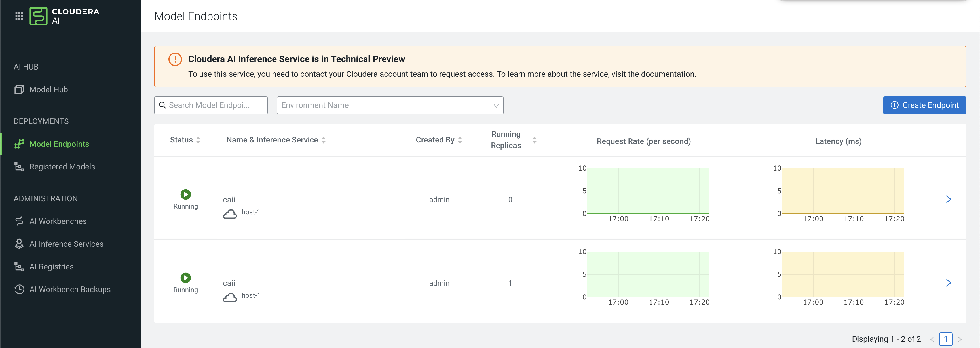Click the AI Workbenches icon
This screenshot has height=348, width=980.
(x=19, y=221)
